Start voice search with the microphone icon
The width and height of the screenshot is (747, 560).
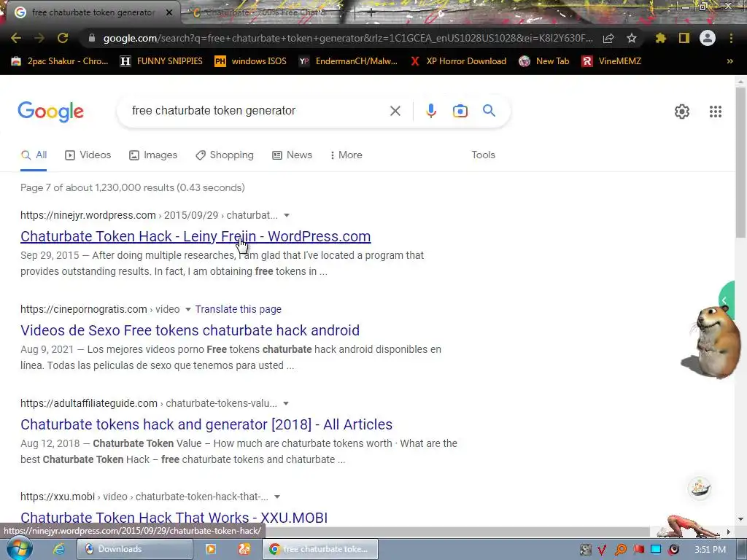(430, 111)
